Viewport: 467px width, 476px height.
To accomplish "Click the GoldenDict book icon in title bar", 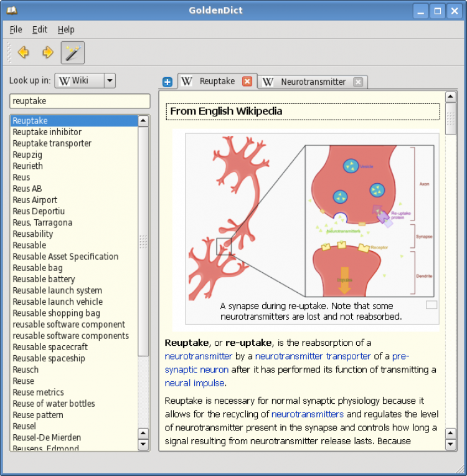I will point(12,11).
